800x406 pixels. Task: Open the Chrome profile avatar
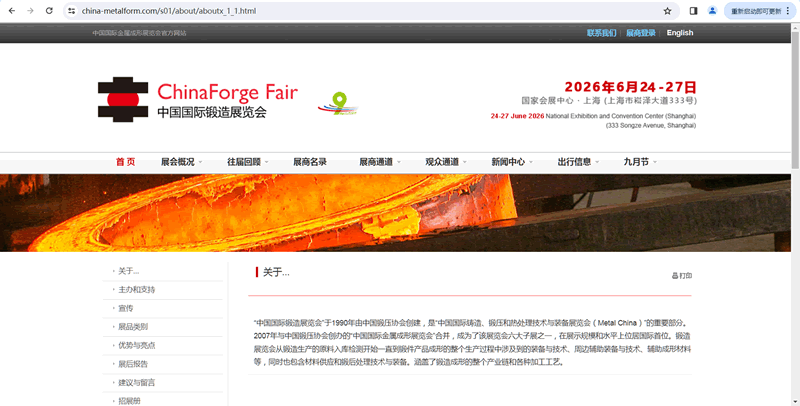[713, 11]
